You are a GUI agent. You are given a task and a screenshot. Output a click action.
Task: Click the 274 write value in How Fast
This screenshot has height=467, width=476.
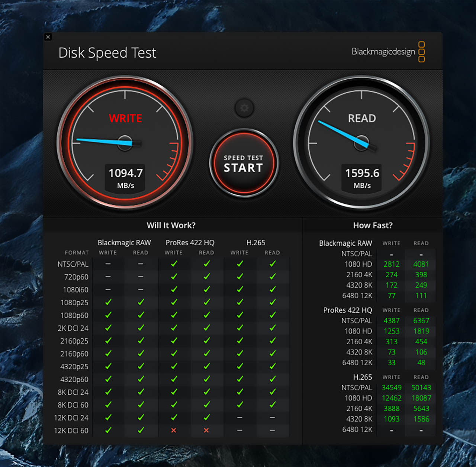point(392,275)
